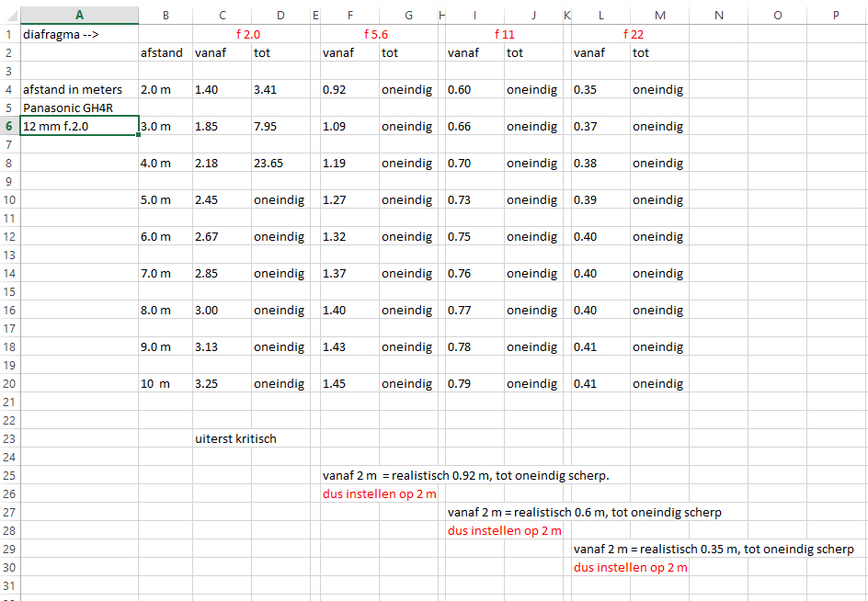
Task: Click value '0.70' cell
Action: [x=475, y=164]
